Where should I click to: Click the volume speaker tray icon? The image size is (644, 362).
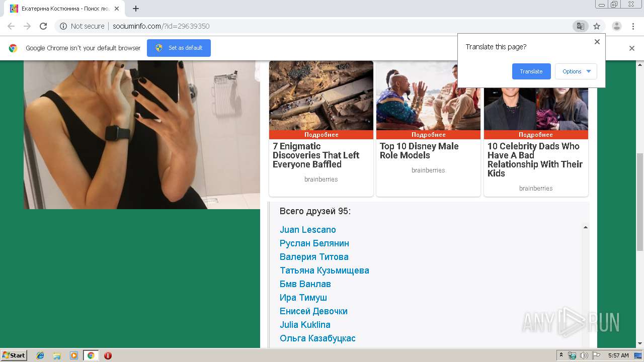[584, 355]
